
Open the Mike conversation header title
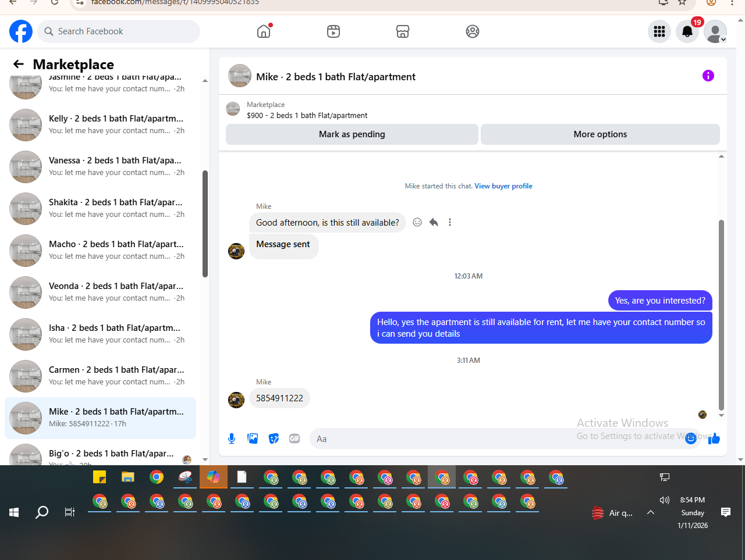coord(336,77)
